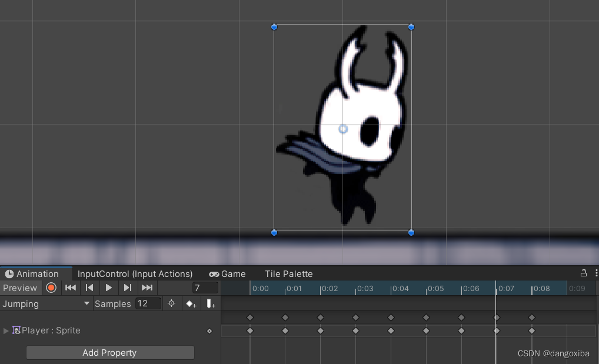The image size is (599, 364).
Task: Click the 0:06 mark on timeline ruler
Action: click(x=471, y=289)
